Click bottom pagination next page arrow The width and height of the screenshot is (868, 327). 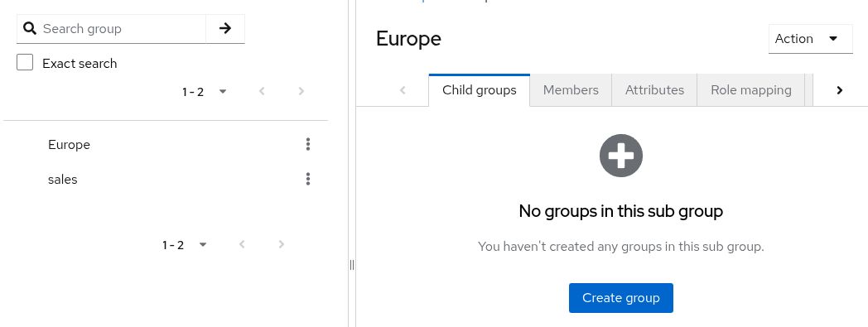(282, 244)
